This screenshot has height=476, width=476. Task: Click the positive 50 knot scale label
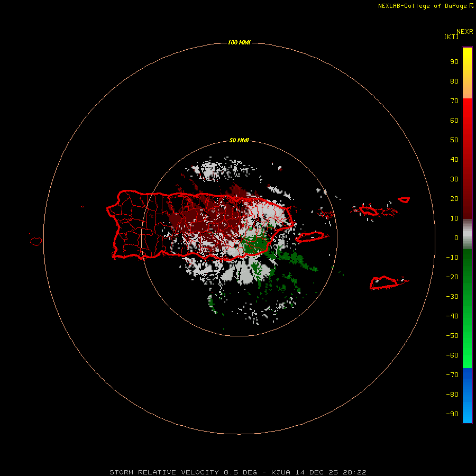point(454,140)
